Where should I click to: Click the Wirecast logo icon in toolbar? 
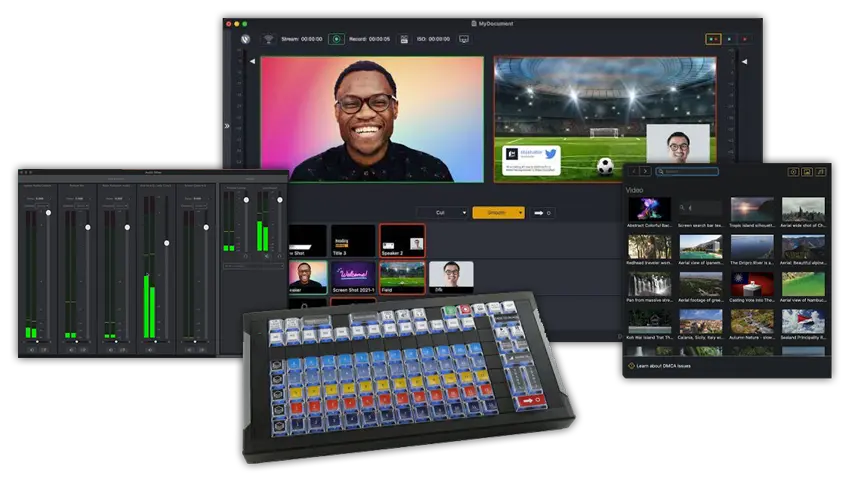(x=245, y=39)
